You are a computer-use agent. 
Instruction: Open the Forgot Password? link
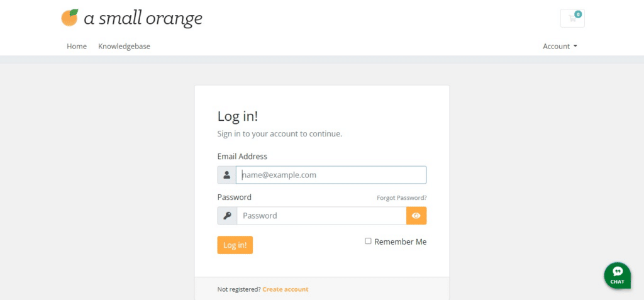tap(402, 198)
